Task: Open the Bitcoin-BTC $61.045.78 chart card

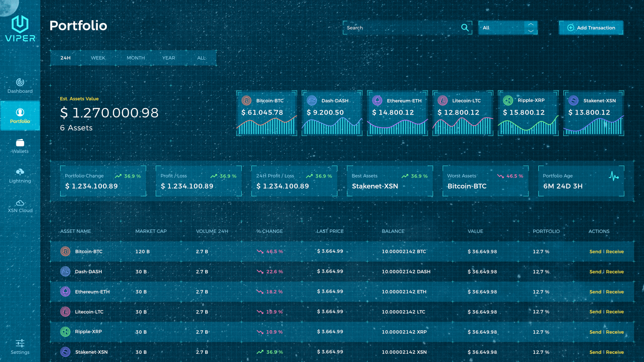Action: (267, 113)
